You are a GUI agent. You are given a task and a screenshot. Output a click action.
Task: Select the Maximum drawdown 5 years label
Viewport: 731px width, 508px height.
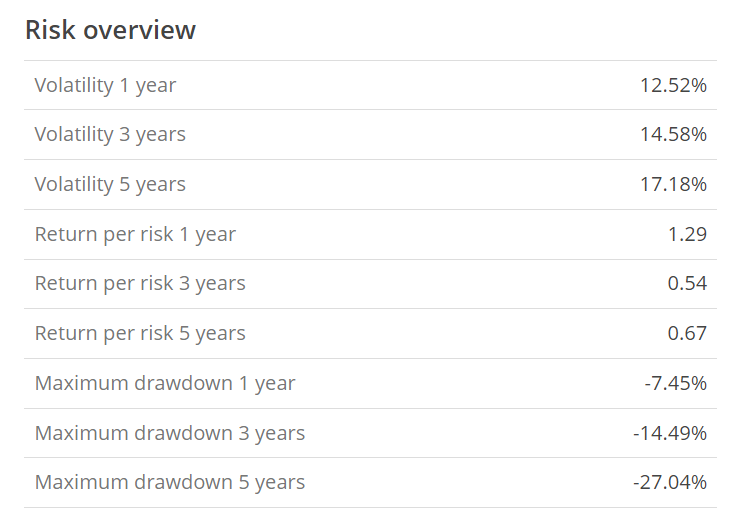[x=170, y=482]
